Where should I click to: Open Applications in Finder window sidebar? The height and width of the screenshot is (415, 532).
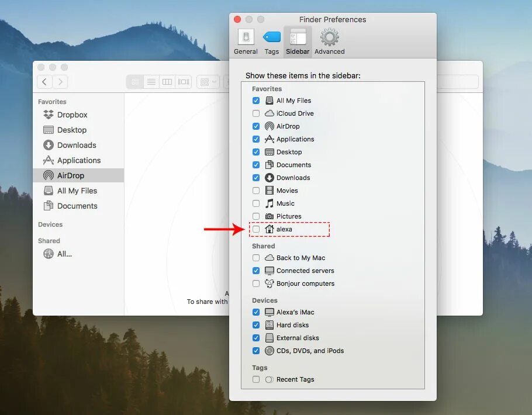point(78,160)
